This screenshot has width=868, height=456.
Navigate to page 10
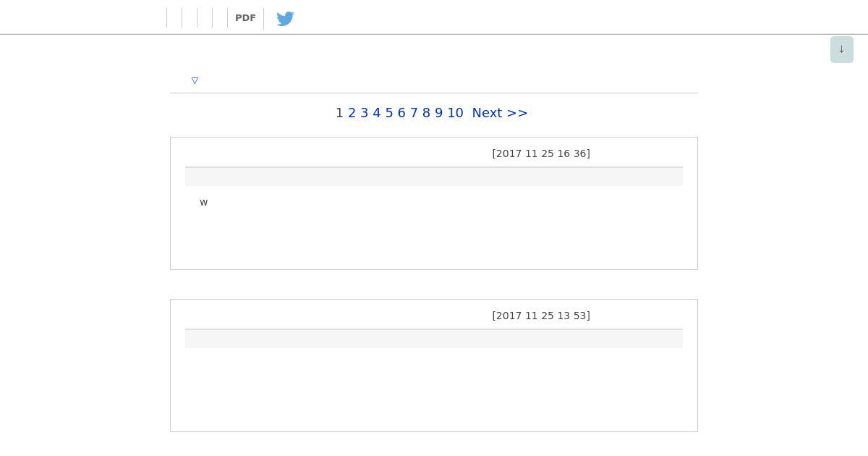(455, 113)
